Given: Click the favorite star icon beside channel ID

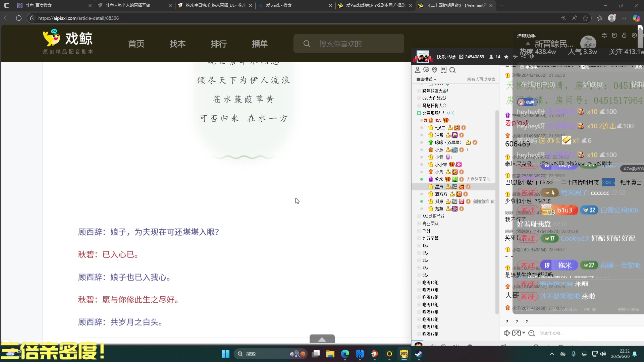Looking at the screenshot, I should pyautogui.click(x=506, y=57).
